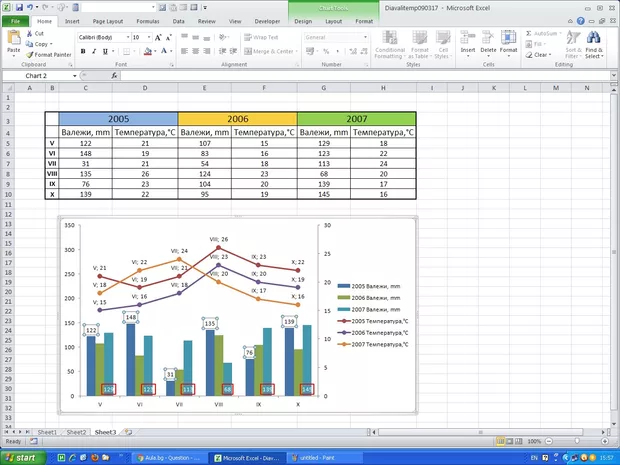Undo the last action
The width and height of the screenshot is (620, 465).
coord(30,7)
